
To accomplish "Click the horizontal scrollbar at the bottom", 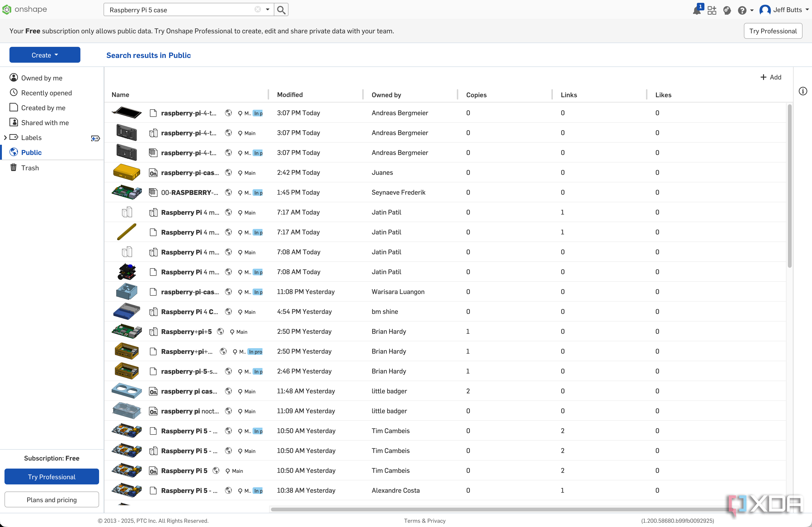I will pyautogui.click(x=502, y=509).
